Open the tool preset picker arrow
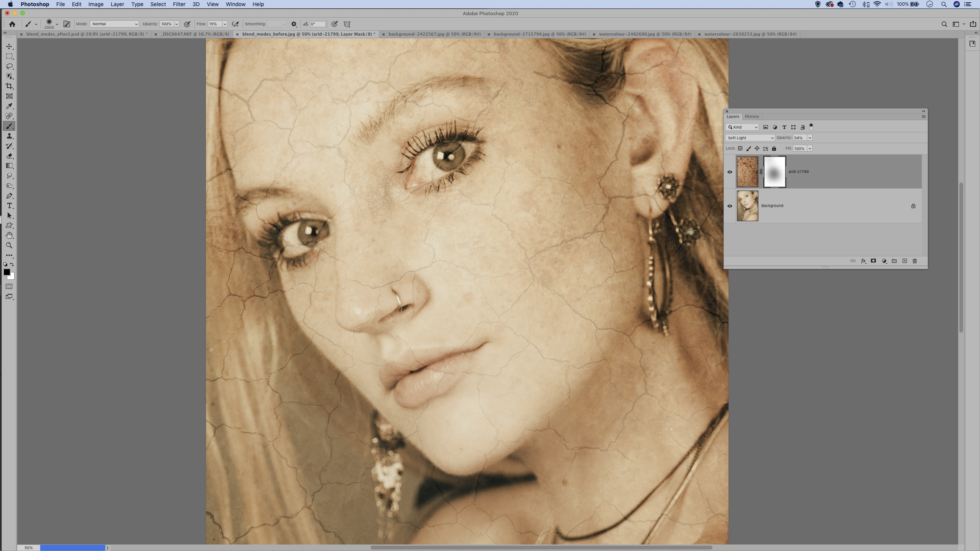980x551 pixels. tap(36, 24)
